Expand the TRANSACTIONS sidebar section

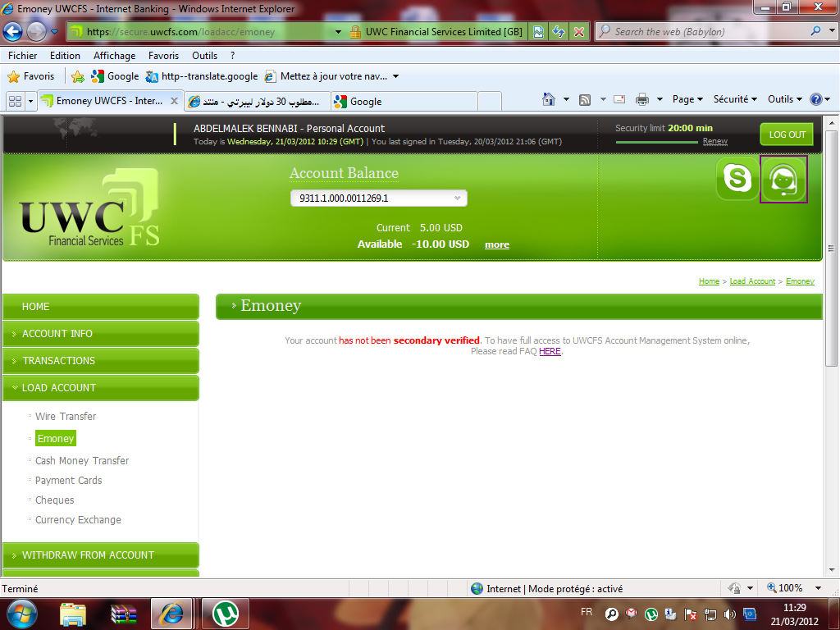pyautogui.click(x=101, y=361)
